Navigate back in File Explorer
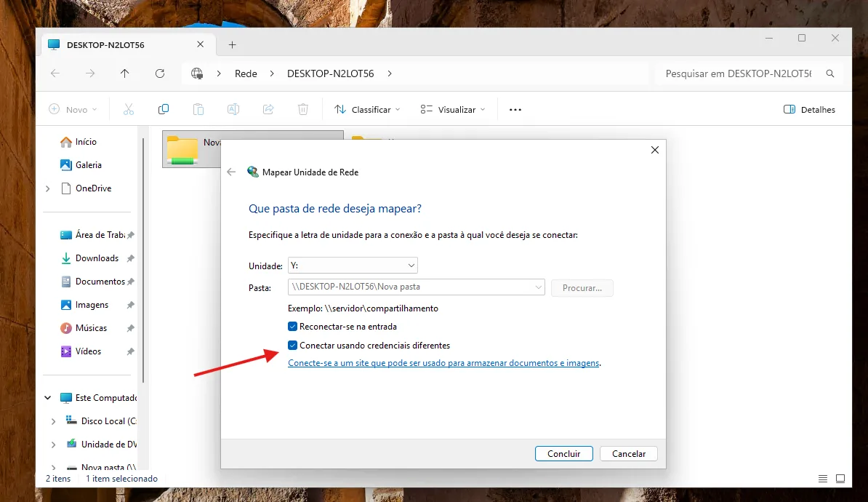Viewport: 868px width, 502px height. tap(55, 73)
